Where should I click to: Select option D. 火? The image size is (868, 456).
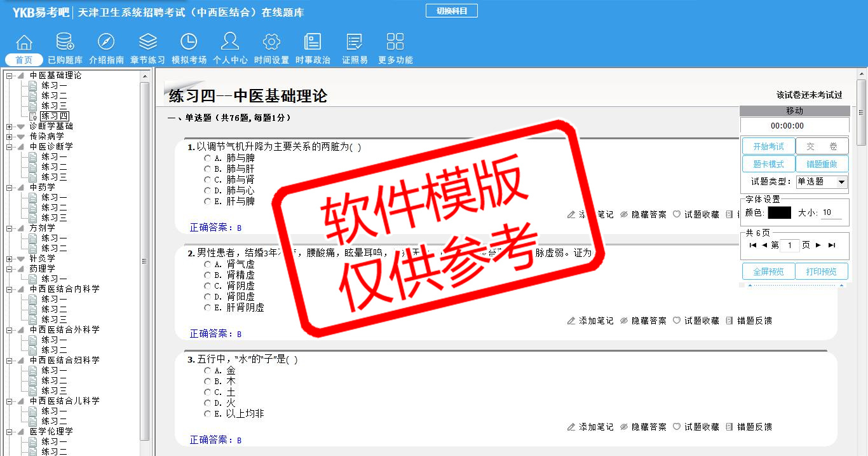207,403
